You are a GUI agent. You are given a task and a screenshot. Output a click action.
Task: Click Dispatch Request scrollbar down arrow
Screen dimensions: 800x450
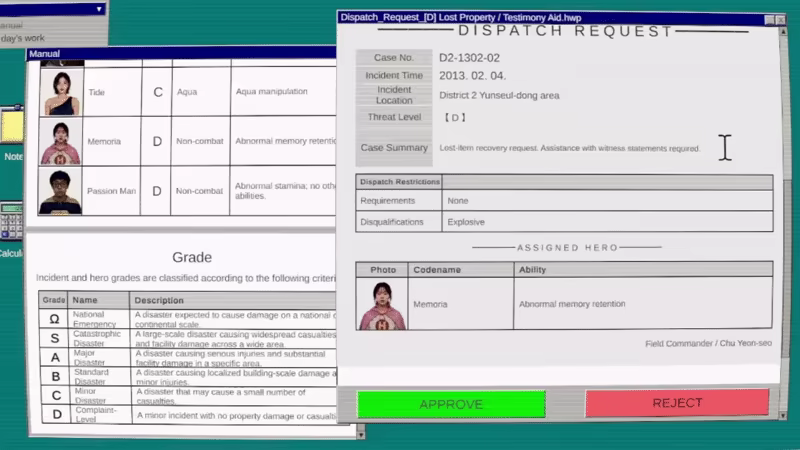783,415
